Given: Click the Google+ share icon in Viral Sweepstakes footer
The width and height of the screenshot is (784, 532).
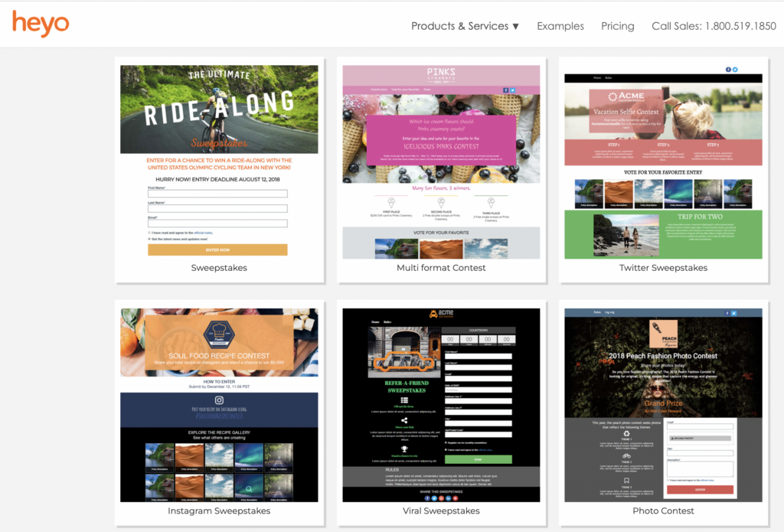Looking at the screenshot, I should [441, 498].
